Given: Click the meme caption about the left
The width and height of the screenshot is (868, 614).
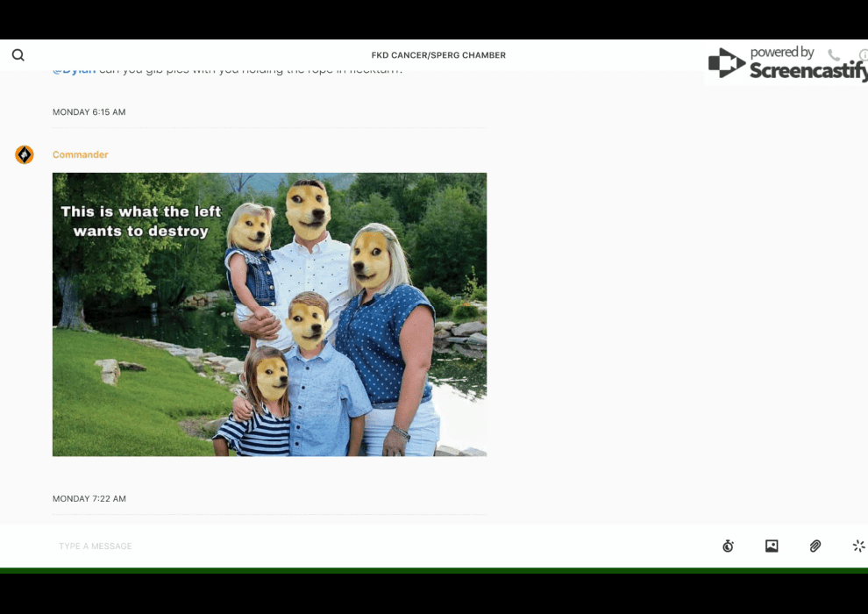Looking at the screenshot, I should point(141,221).
